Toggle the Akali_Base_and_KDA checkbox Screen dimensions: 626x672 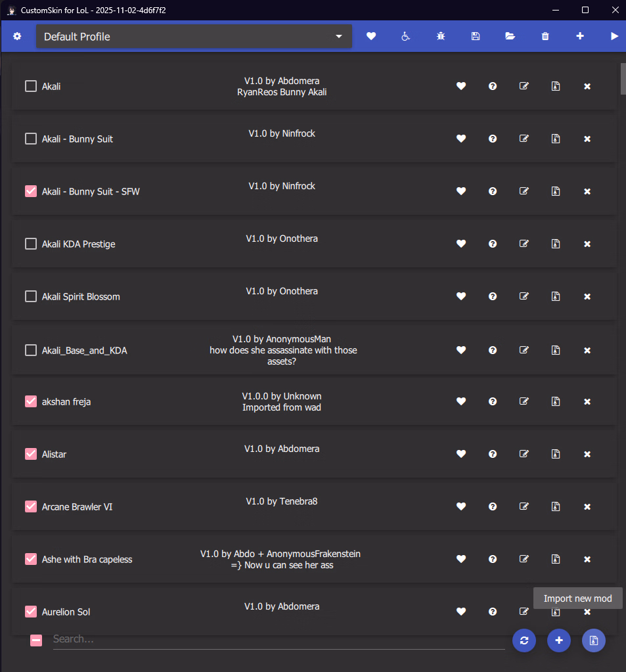point(31,350)
